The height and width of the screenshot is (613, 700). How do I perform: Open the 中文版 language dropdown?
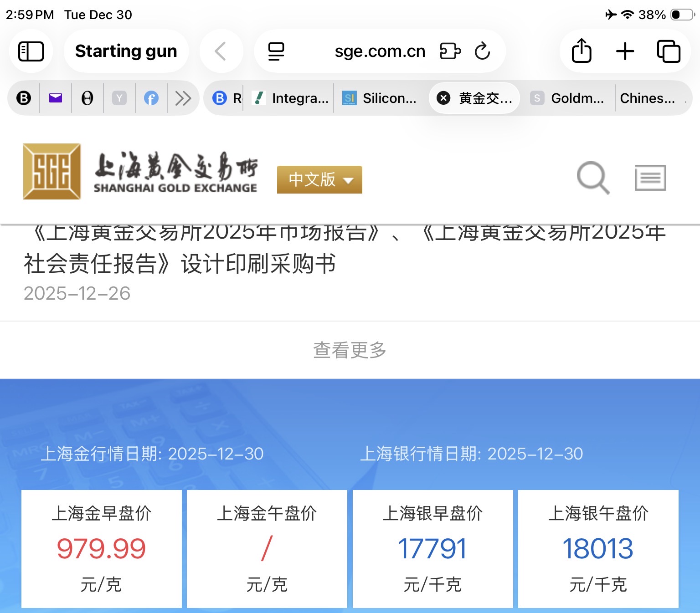(x=319, y=179)
